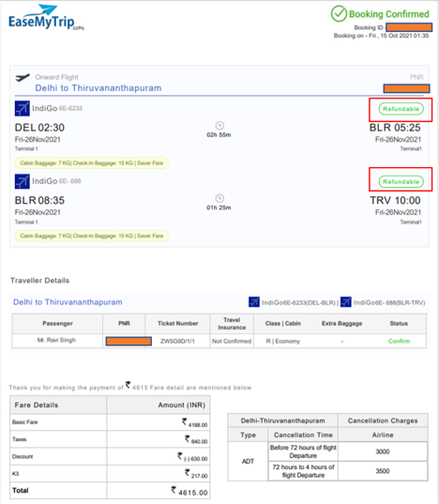The height and width of the screenshot is (504, 439).
Task: Click the airplane icon beside Onward Flight
Action: pos(23,78)
